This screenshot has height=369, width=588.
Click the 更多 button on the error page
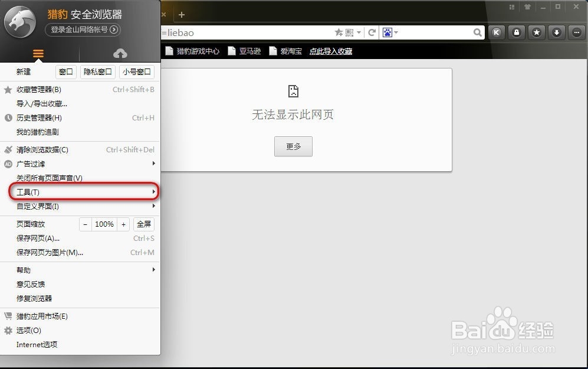(293, 146)
